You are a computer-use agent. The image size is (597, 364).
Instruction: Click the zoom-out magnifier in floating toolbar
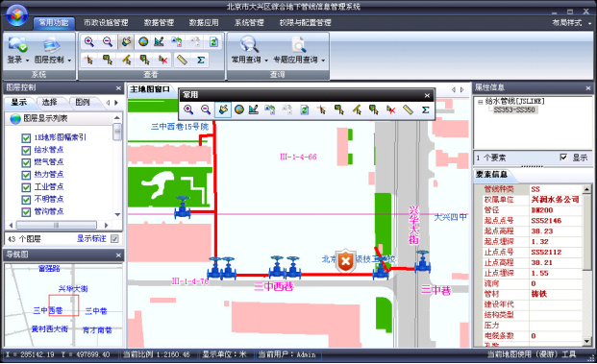click(x=206, y=109)
